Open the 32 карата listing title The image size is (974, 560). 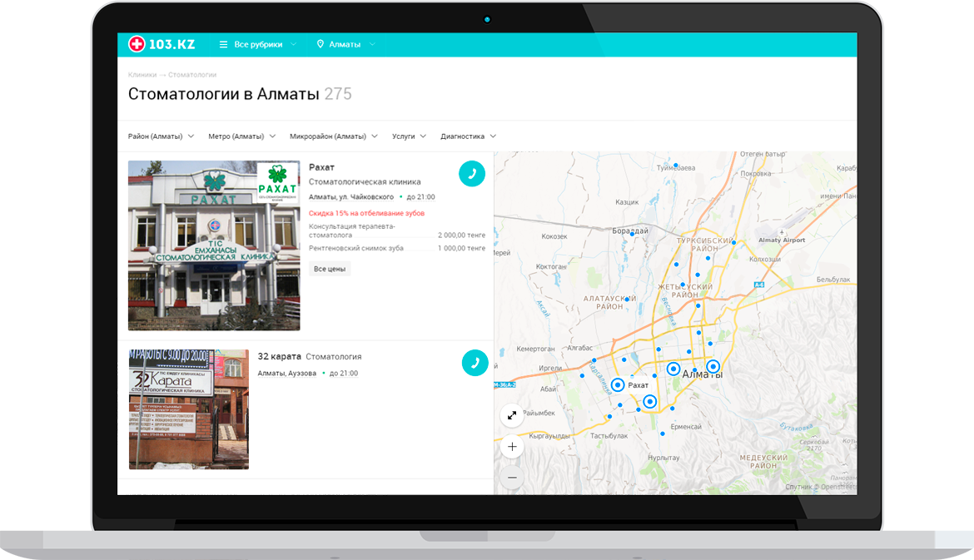[280, 356]
